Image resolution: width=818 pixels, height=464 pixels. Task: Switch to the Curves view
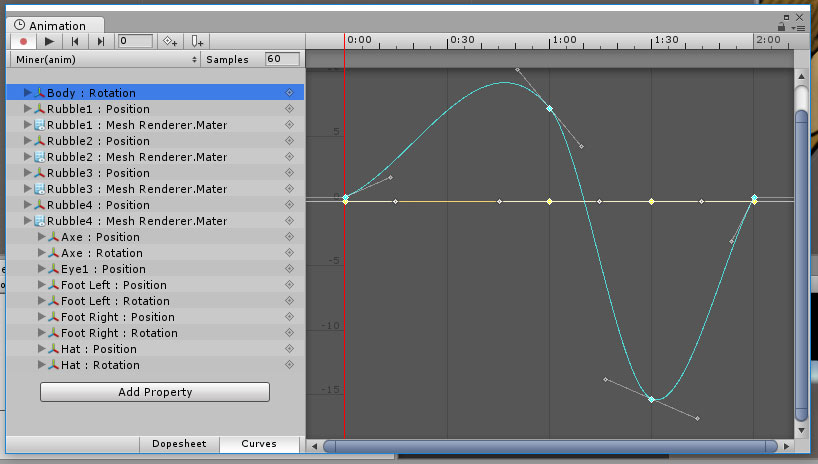259,443
